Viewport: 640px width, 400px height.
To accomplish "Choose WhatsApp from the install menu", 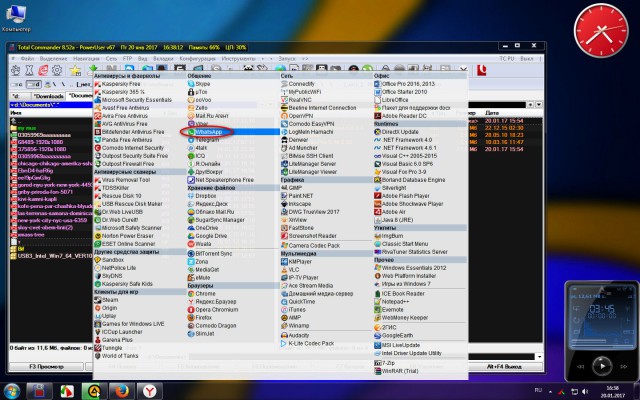I will pos(233,132).
